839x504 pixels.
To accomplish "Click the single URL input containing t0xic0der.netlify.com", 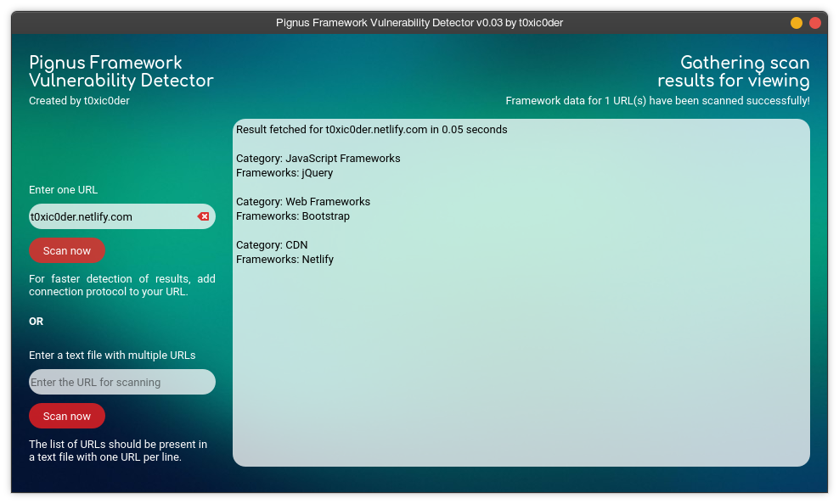I will pos(122,216).
